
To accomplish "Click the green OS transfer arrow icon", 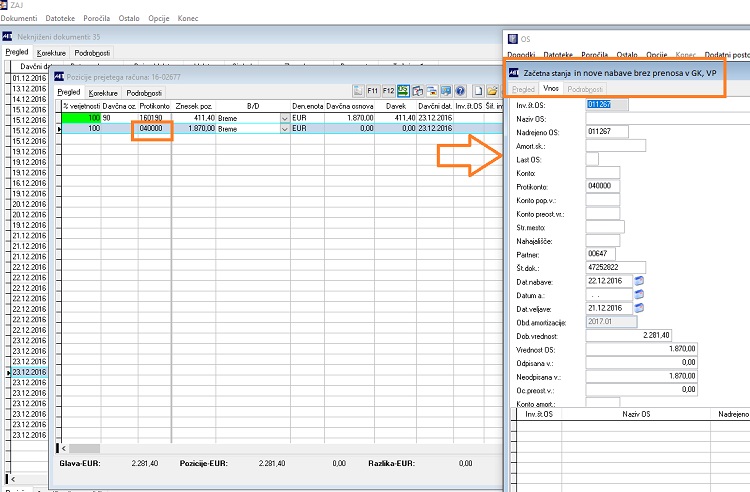I will point(403,90).
